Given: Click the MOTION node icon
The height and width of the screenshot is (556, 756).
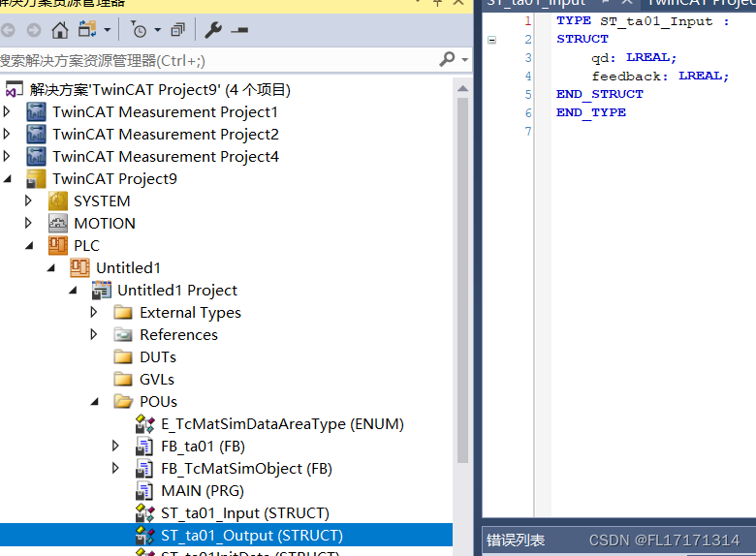Looking at the screenshot, I should pos(58,223).
